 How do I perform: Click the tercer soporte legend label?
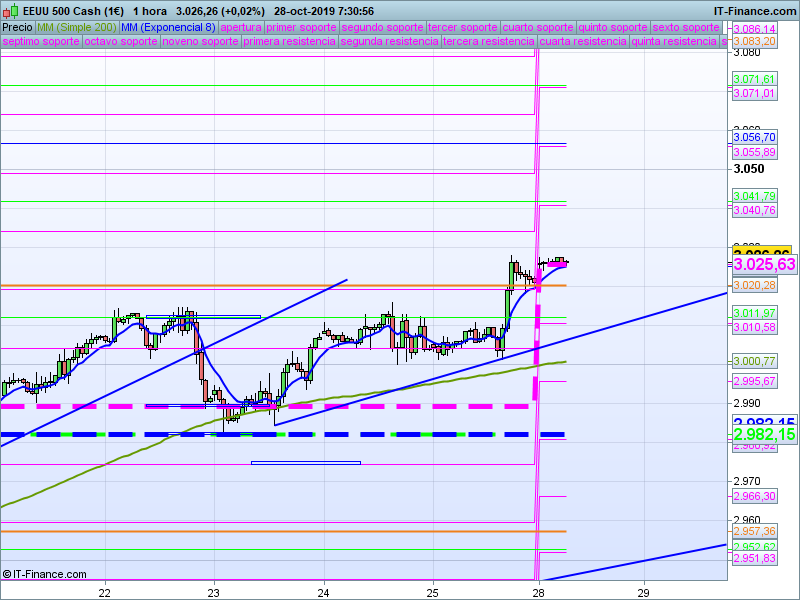[463, 28]
